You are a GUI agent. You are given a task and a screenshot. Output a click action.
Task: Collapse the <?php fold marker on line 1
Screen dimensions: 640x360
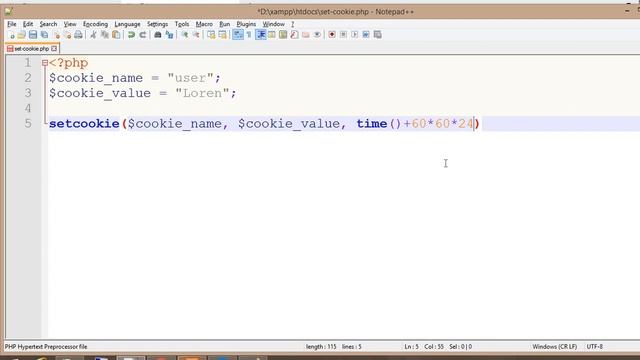click(x=45, y=63)
